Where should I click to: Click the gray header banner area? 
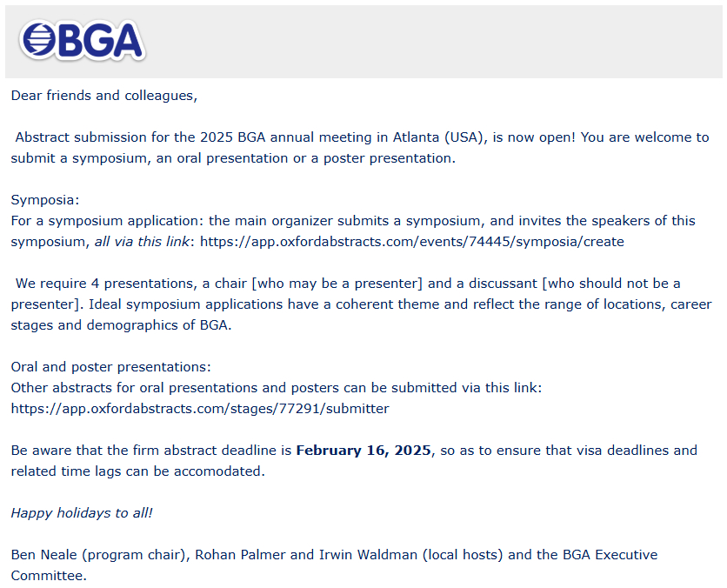coord(435,41)
